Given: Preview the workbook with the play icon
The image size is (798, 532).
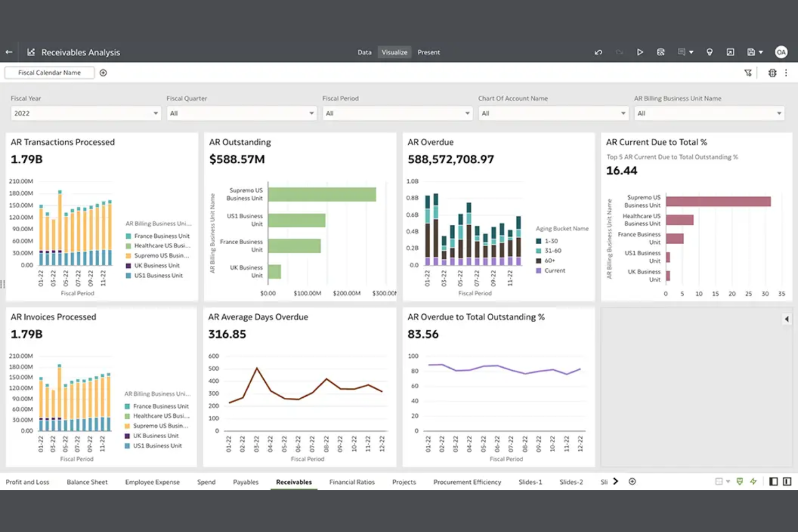Looking at the screenshot, I should click(640, 52).
